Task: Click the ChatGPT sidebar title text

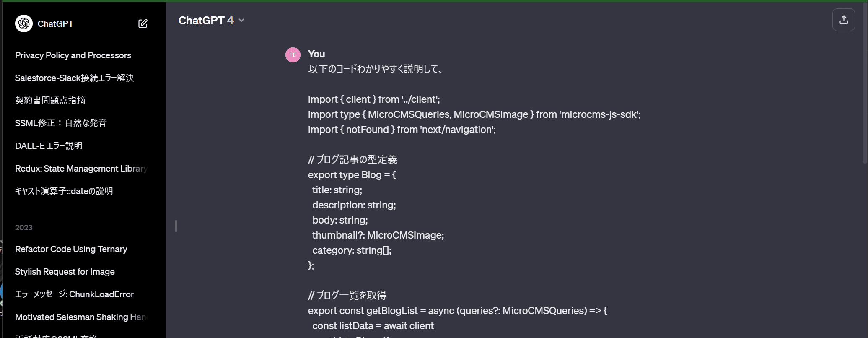Action: (55, 24)
